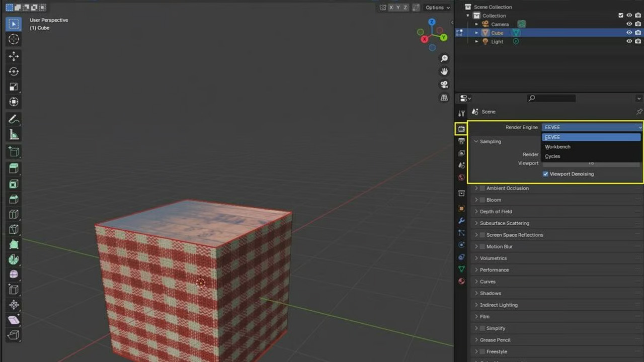644x362 pixels.
Task: Open the Options dropdown in viewport header
Action: click(437, 8)
